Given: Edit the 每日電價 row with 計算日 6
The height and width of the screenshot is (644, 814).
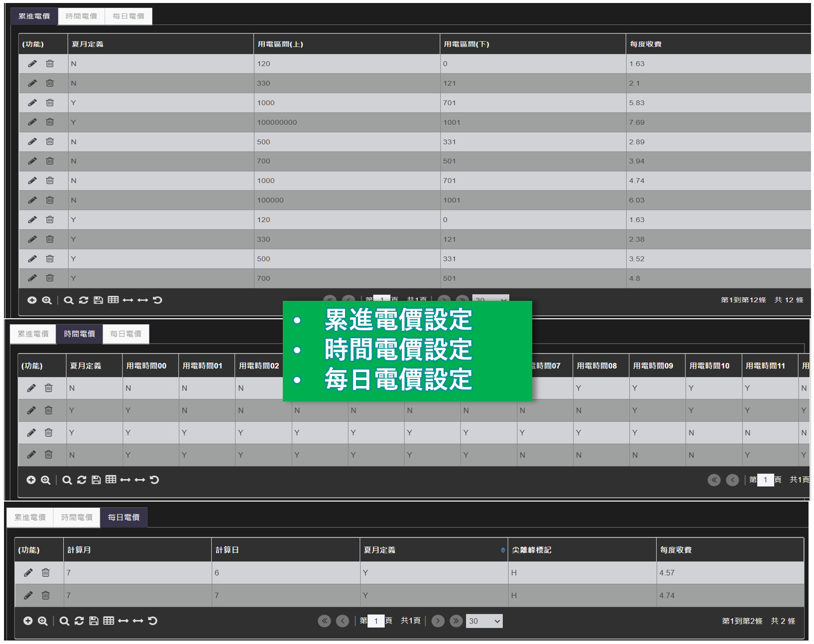Looking at the screenshot, I should click(x=28, y=573).
